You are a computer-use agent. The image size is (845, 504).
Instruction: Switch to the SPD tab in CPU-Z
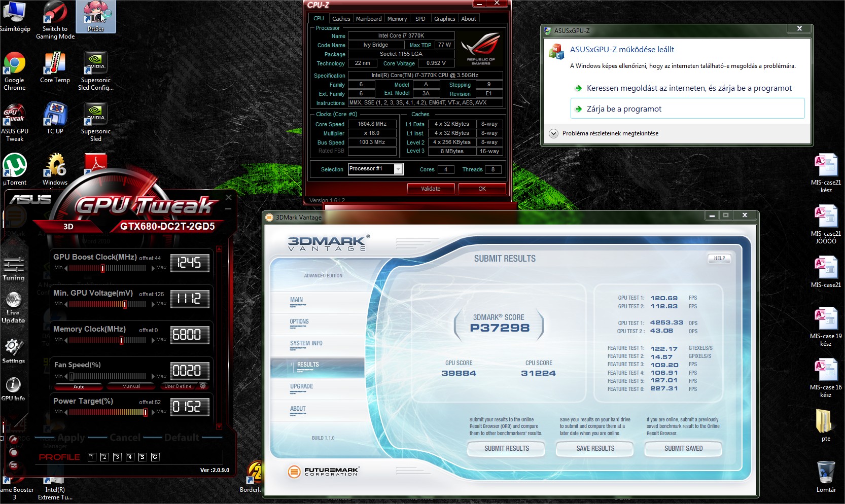coord(420,19)
